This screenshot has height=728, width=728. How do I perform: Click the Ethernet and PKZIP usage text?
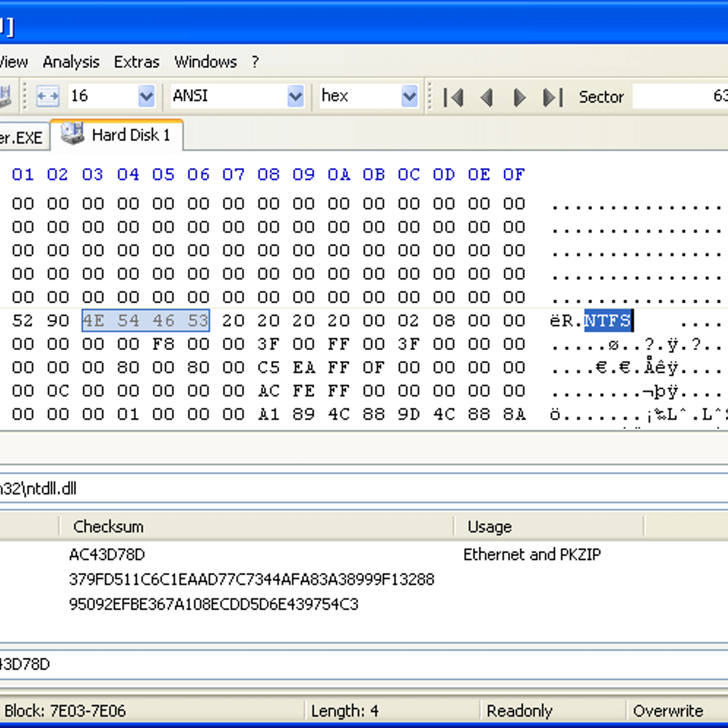532,554
